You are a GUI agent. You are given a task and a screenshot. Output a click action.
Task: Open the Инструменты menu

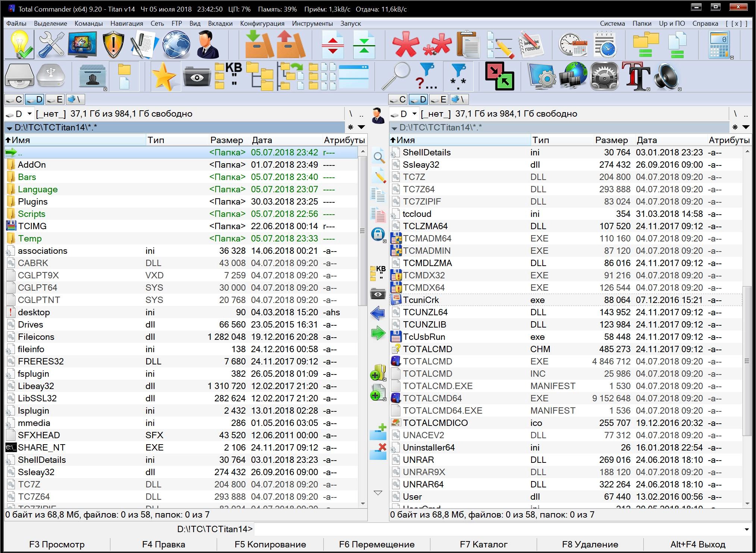point(313,23)
